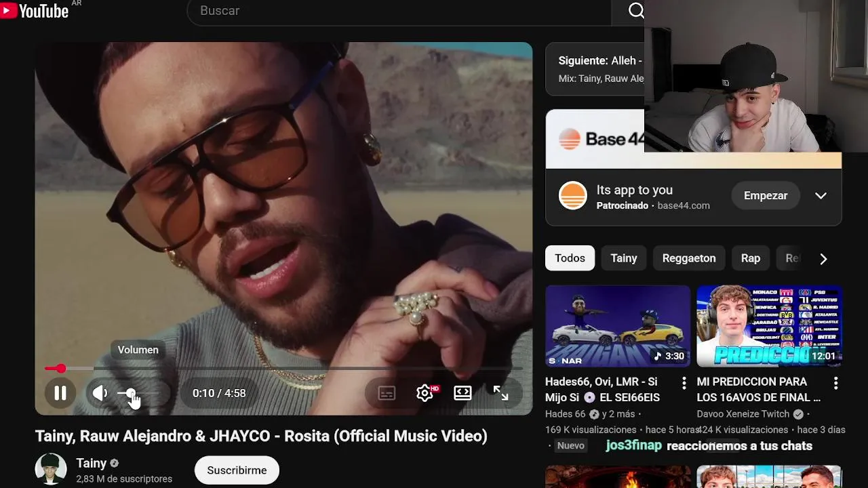Select the Tainy filter chip
This screenshot has height=488, width=868.
pyautogui.click(x=624, y=258)
